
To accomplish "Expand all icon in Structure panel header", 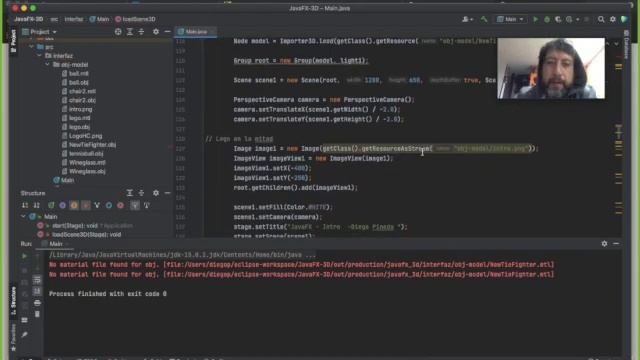I will (130, 193).
